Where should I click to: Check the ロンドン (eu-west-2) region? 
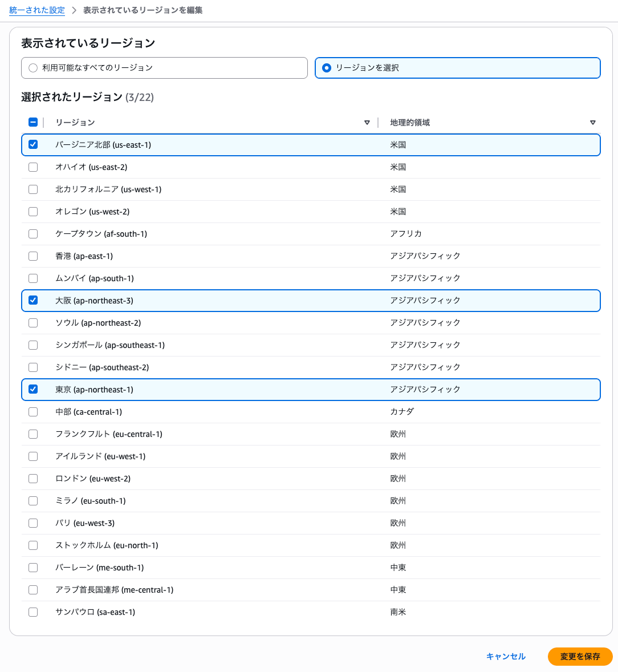[x=33, y=478]
